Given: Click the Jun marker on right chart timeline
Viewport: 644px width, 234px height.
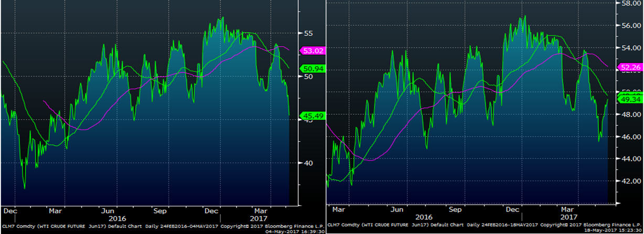Looking at the screenshot, I should point(398,209).
